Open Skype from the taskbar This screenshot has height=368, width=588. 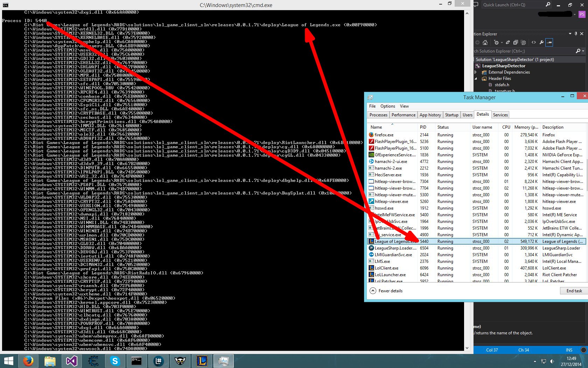click(115, 361)
